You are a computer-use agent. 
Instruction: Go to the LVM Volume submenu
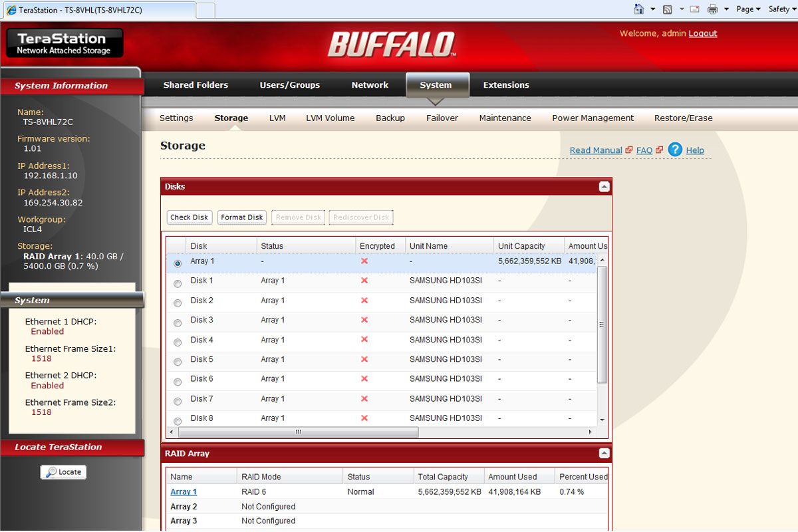(331, 118)
